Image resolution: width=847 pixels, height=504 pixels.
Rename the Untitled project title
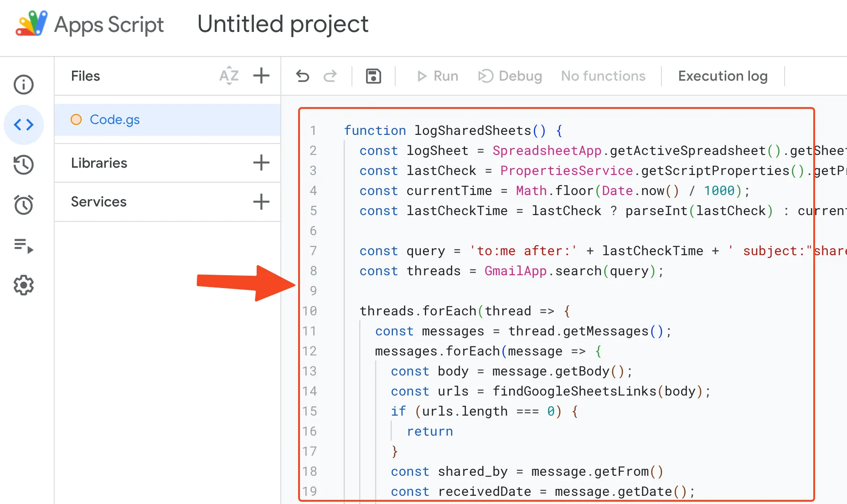283,24
